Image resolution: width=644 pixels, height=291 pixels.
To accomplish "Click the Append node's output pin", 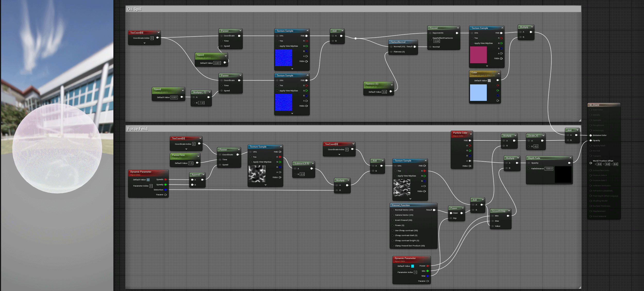I will 202,180.
